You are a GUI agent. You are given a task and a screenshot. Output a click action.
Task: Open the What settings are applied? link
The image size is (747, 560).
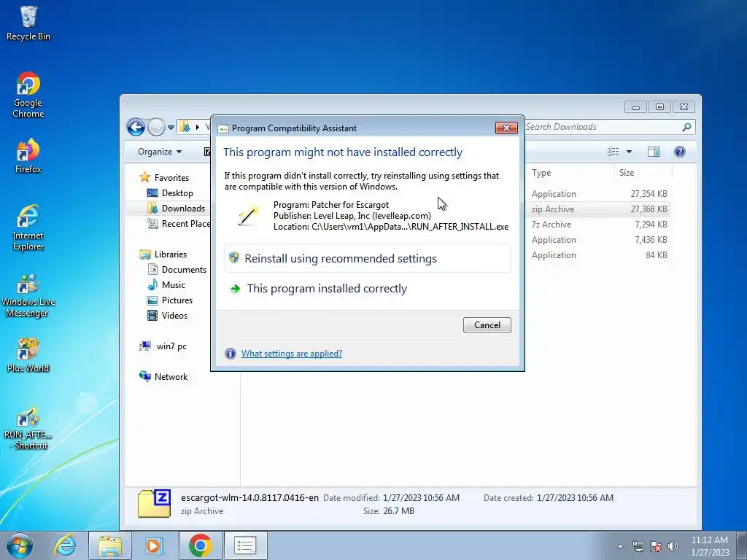click(x=292, y=354)
